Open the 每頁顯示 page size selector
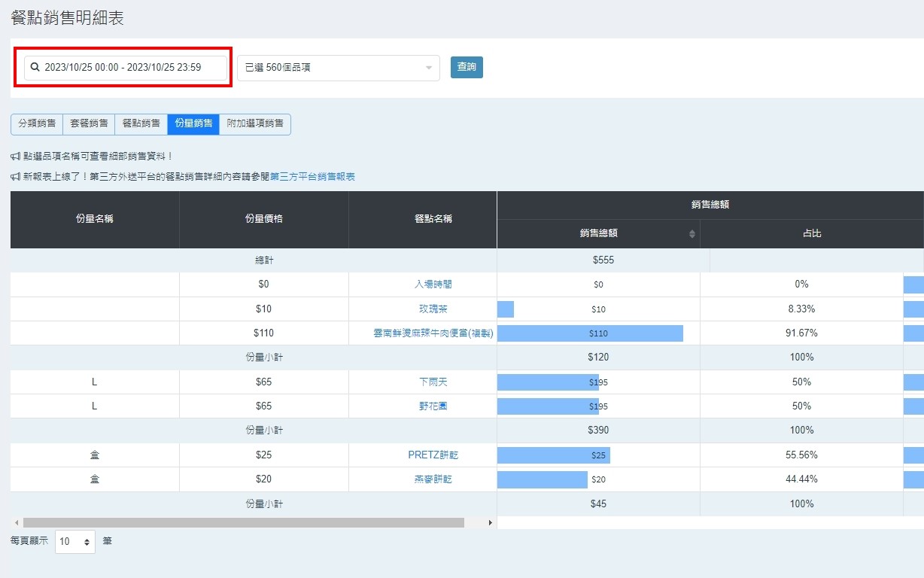 [x=75, y=542]
